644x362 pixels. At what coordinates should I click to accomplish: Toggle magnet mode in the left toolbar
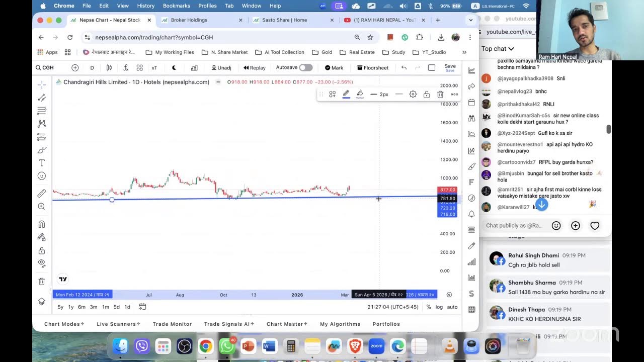click(42, 224)
